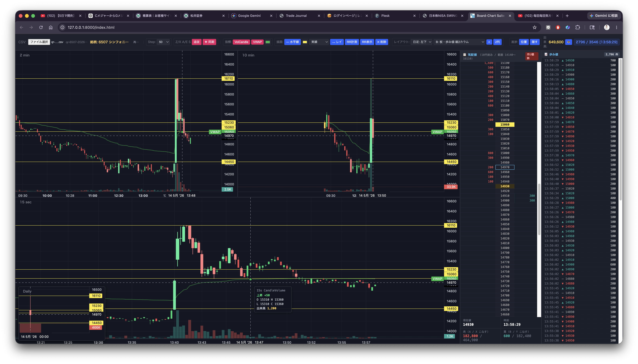The height and width of the screenshot is (364, 638).
Task: Reload the page with browser refresh icon
Action: point(41,27)
